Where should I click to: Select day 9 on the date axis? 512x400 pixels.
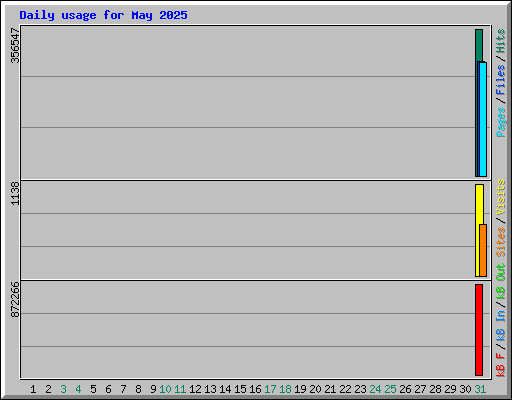153,389
